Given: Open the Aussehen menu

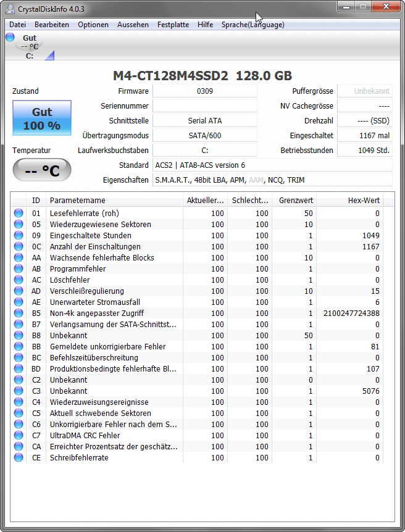Looking at the screenshot, I should [x=133, y=25].
